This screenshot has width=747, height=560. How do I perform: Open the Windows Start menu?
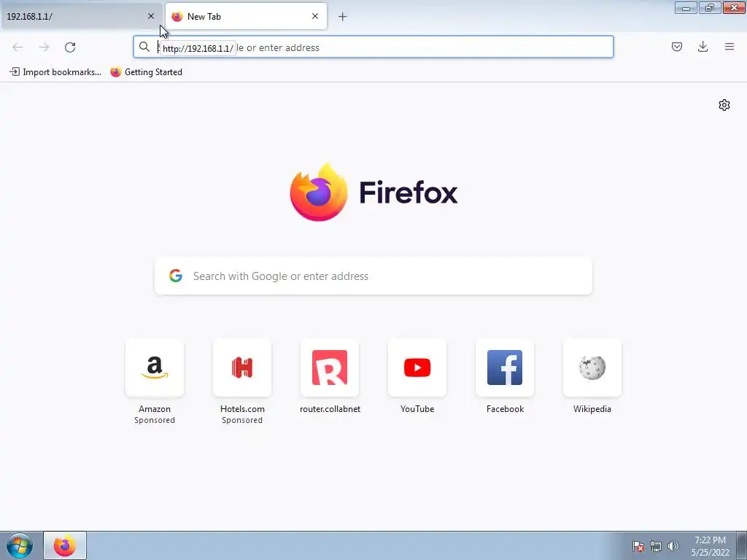[x=20, y=545]
